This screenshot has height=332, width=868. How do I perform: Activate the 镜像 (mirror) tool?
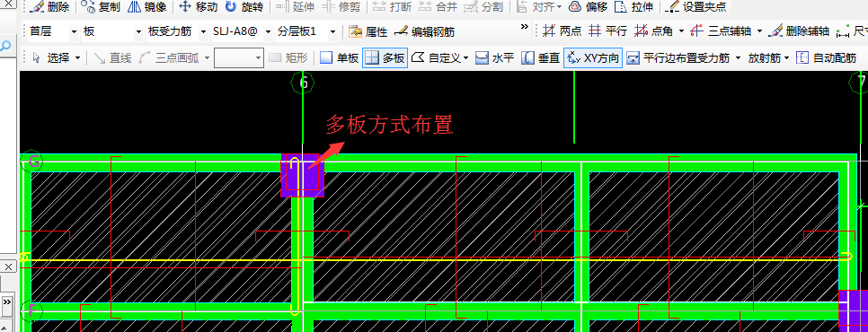point(147,7)
